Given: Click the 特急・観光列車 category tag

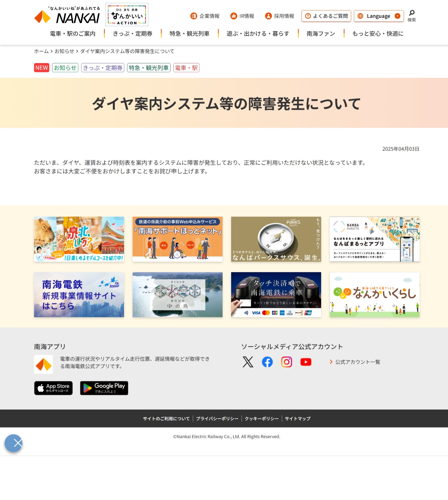Looking at the screenshot, I should tap(149, 68).
